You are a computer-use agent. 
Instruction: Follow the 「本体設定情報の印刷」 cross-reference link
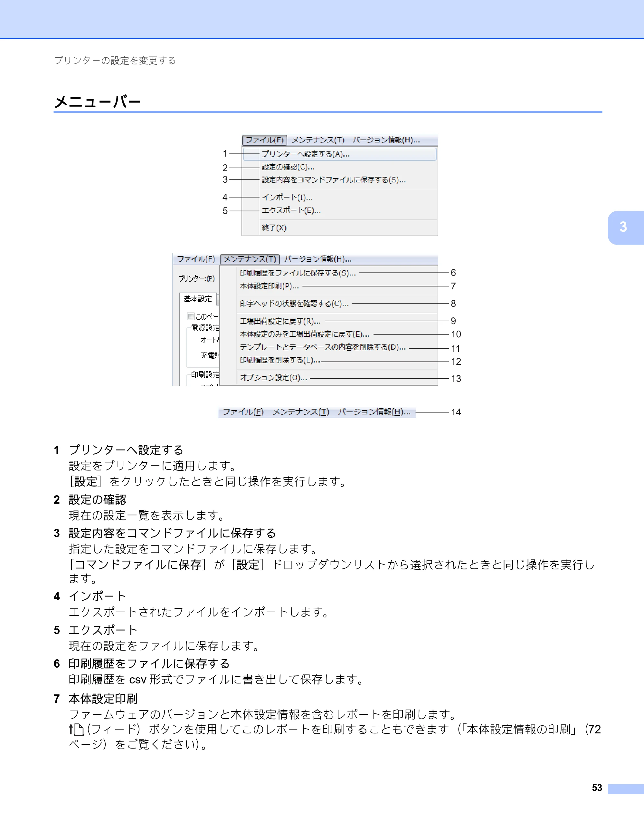point(518,730)
